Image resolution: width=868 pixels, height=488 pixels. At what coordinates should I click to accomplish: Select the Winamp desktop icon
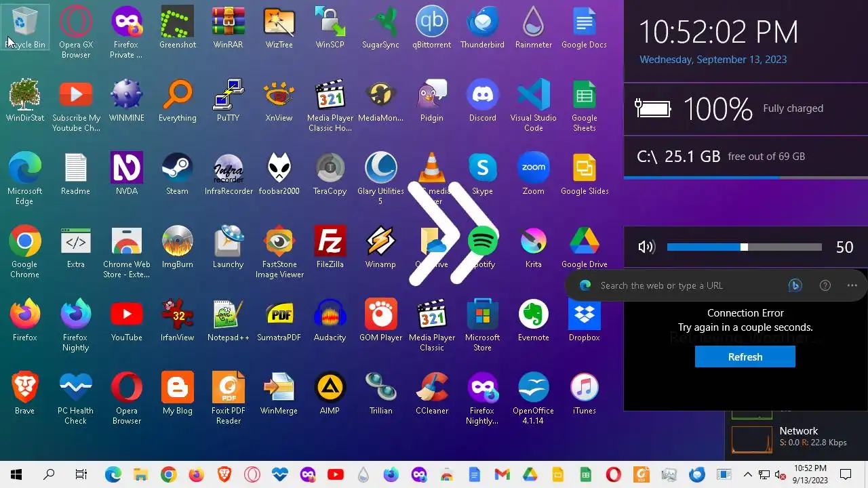[381, 247]
